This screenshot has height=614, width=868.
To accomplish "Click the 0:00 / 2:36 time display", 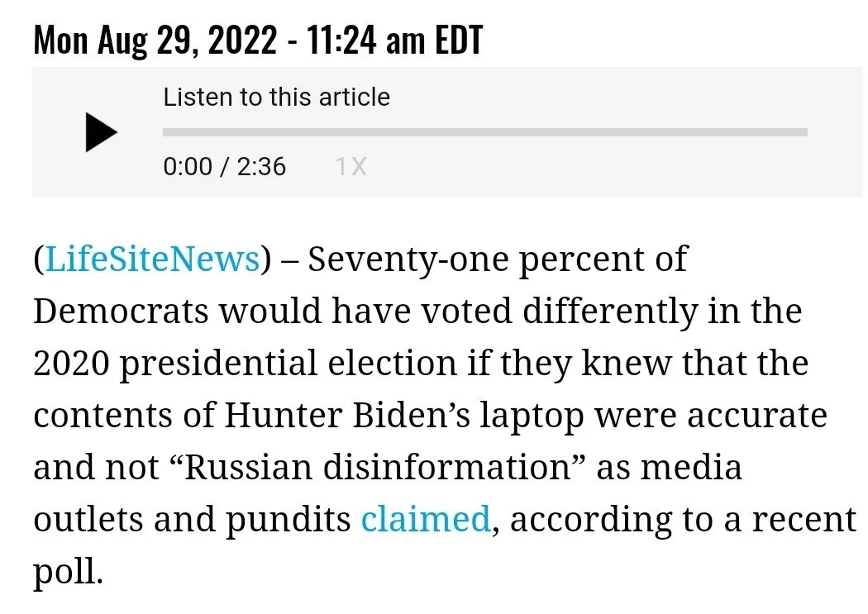I will [224, 166].
